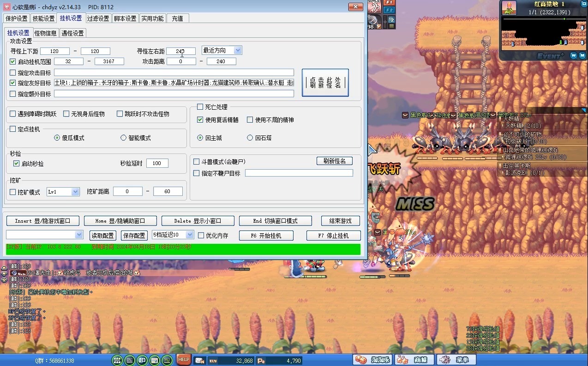
Task: Toggle 指定友好目标 checkbox
Action: coord(13,83)
